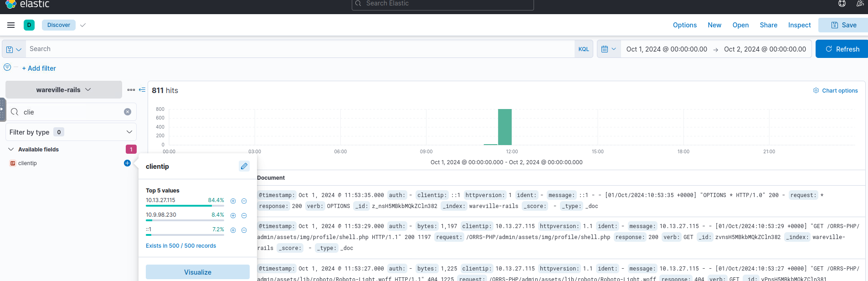Click the tall green histogram bar
This screenshot has height=281, width=868.
click(x=505, y=127)
